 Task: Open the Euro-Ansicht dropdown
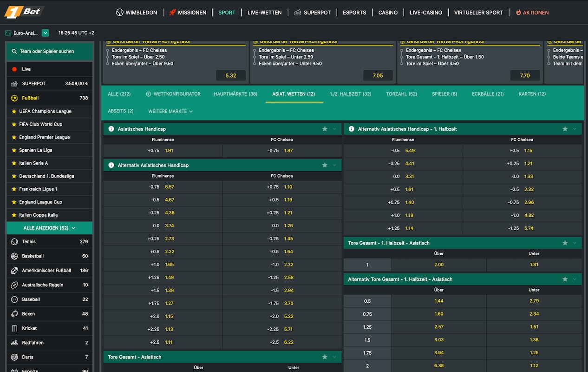45,33
